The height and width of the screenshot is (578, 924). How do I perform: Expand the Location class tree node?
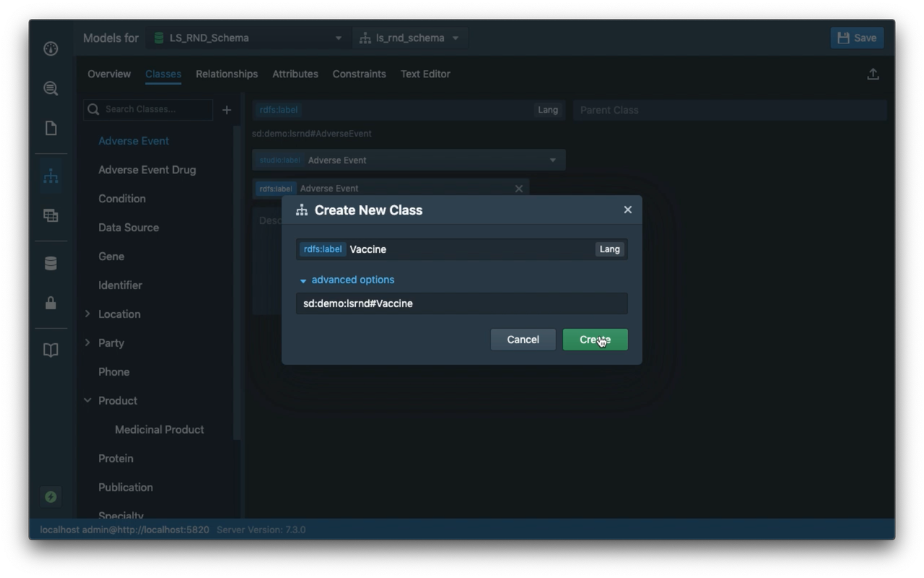pos(87,314)
